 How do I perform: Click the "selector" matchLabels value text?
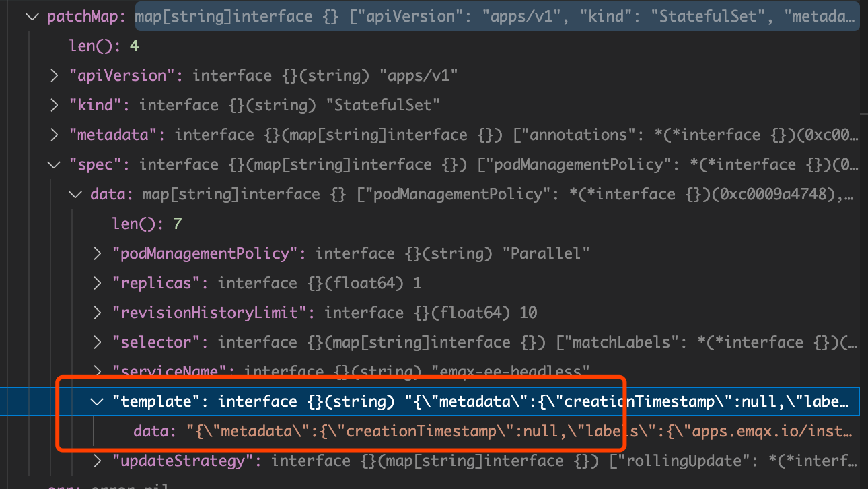pos(706,342)
